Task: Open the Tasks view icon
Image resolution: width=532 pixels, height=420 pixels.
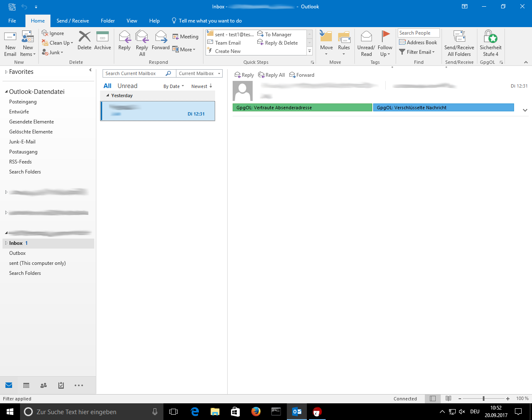Action: pyautogui.click(x=61, y=385)
